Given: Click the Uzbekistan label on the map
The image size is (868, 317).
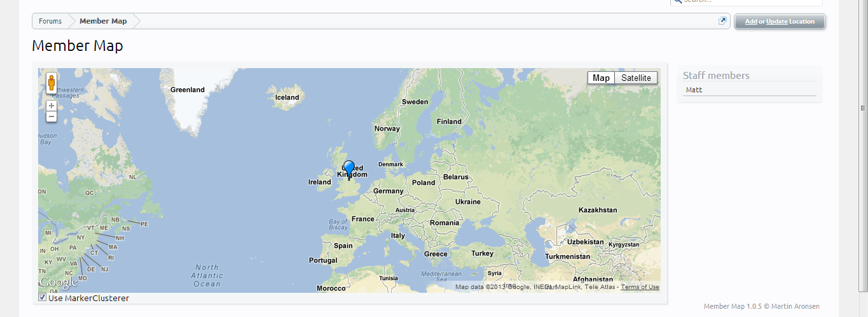Looking at the screenshot, I should coord(586,242).
